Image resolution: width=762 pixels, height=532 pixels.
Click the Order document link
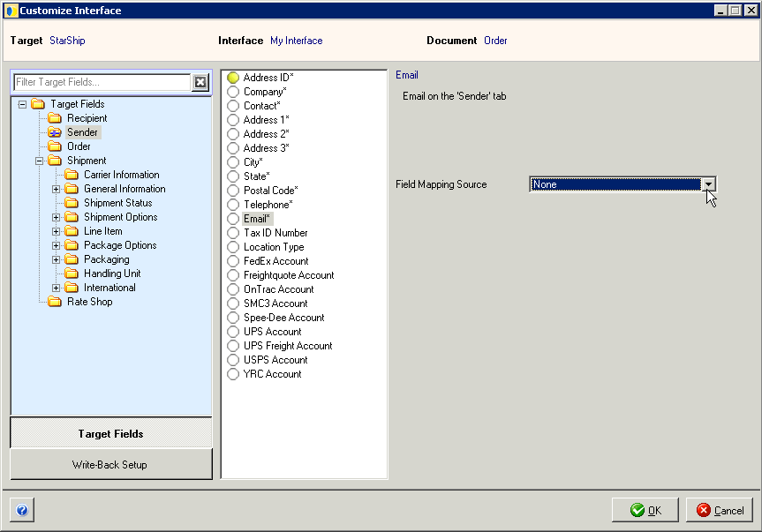[495, 41]
